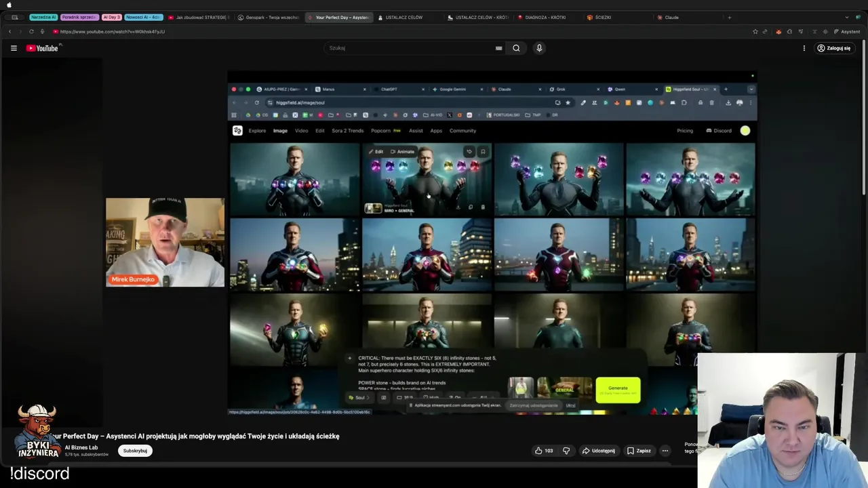Reload the page with refresh icon
This screenshot has height=488, width=868.
click(31, 32)
